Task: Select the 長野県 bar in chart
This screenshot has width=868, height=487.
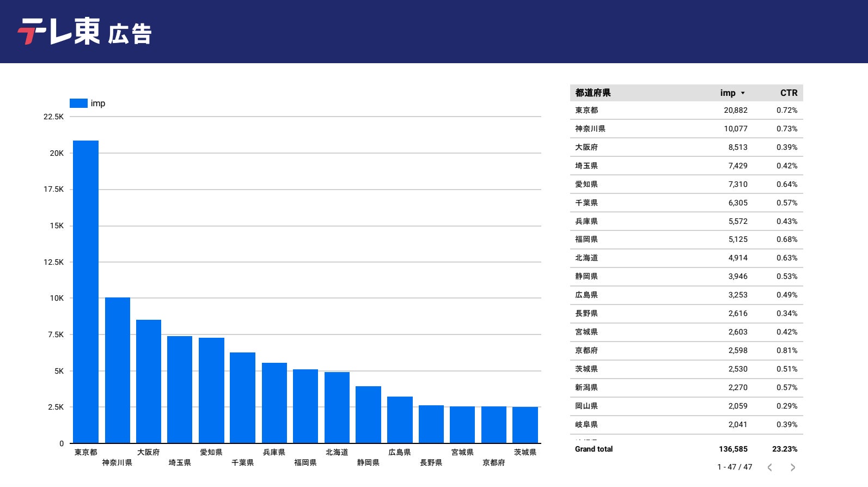Action: coord(431,424)
